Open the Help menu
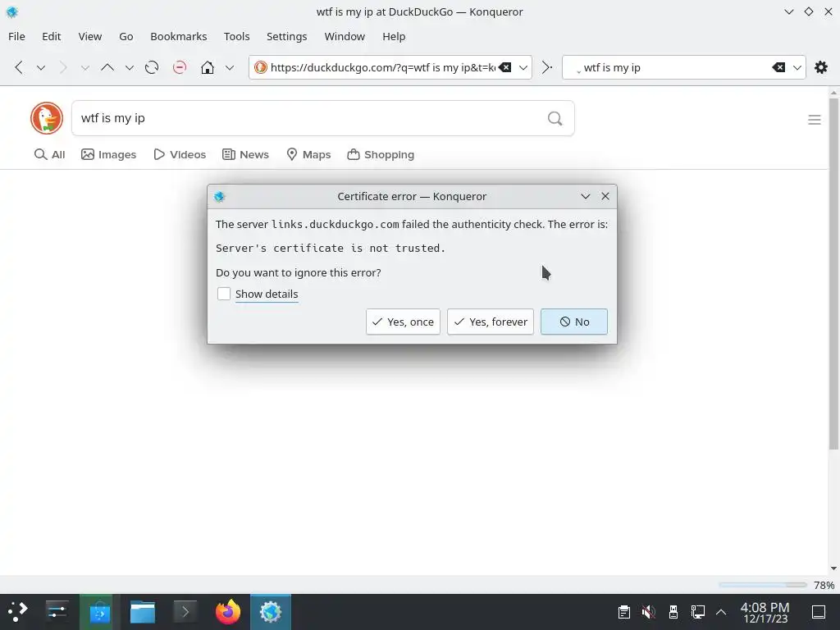840x630 pixels. pos(394,36)
